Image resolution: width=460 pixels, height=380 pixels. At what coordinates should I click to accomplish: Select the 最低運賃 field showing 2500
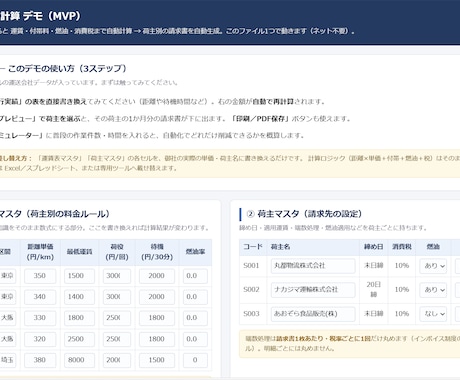79,339
